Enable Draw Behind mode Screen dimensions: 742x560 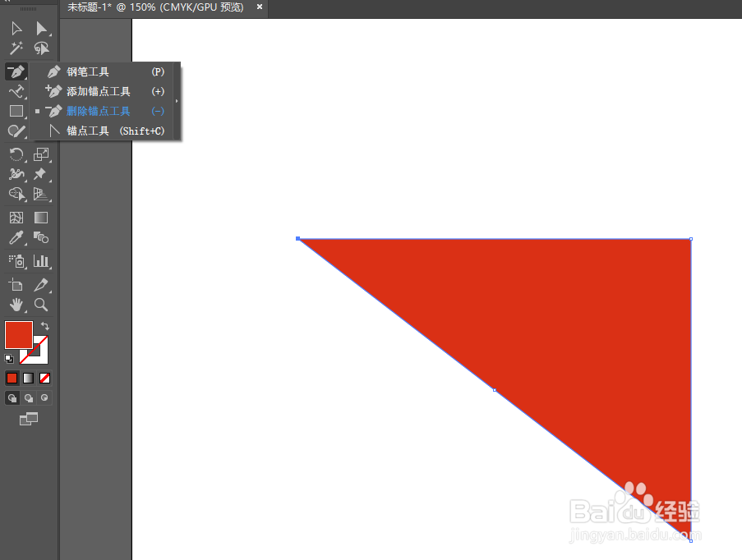point(29,398)
